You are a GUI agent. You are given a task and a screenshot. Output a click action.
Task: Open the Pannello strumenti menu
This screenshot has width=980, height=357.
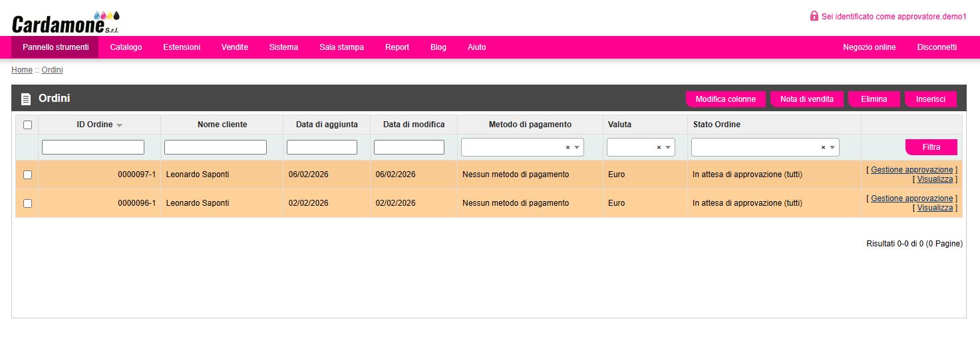(55, 47)
